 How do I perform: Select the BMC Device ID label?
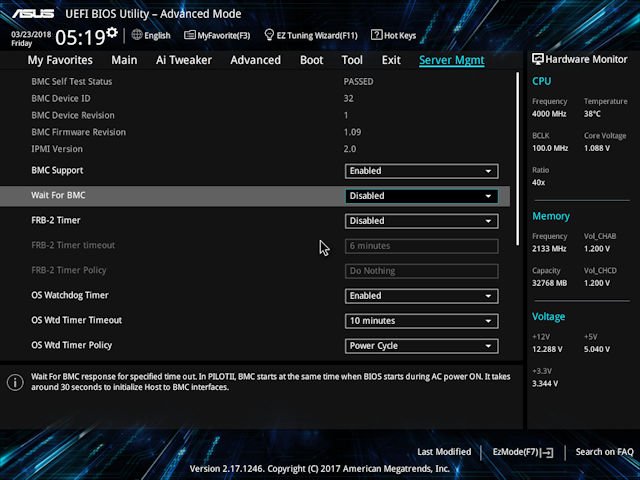pos(61,98)
